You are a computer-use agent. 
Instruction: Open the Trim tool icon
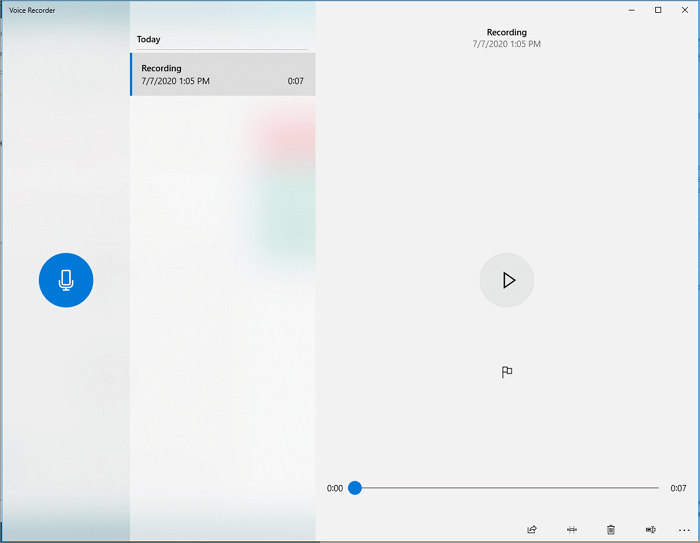pos(571,530)
